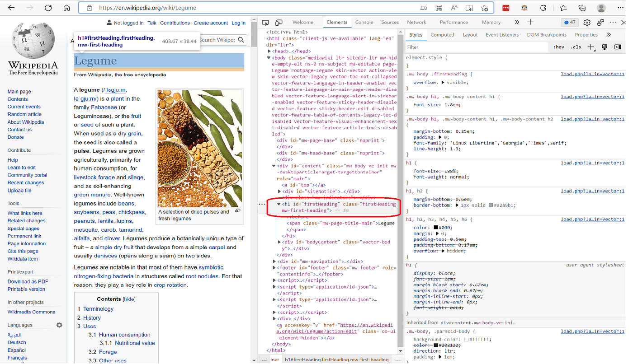The height and width of the screenshot is (364, 633).
Task: Activate the DevTools inspect element picker
Action: coord(265,22)
